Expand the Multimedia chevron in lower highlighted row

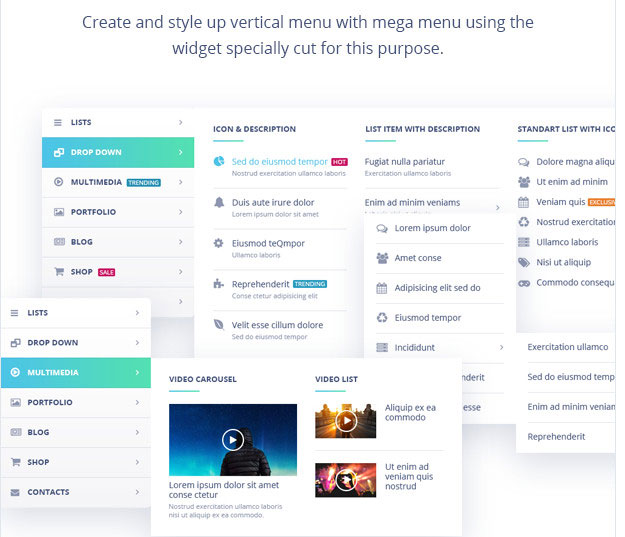tap(137, 372)
